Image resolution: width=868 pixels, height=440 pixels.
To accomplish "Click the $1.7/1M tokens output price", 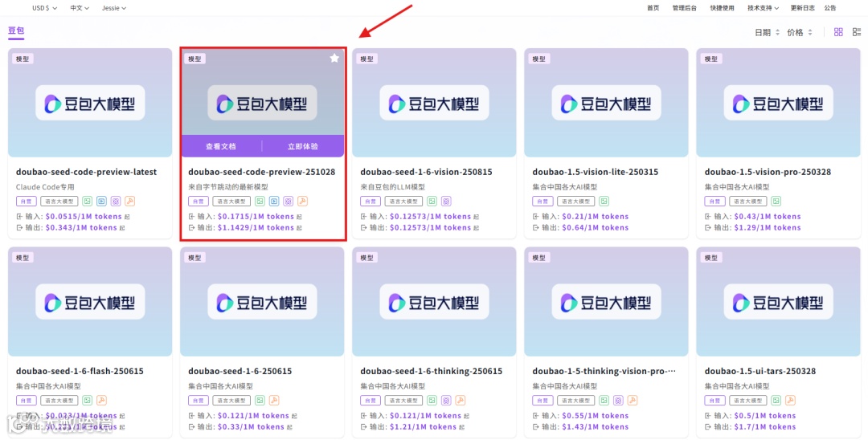I will [765, 426].
